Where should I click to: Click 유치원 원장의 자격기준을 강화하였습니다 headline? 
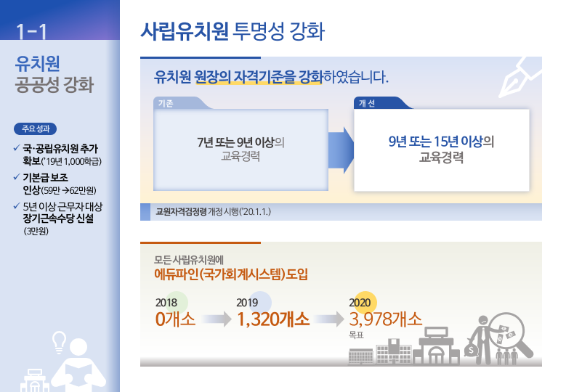tap(271, 77)
